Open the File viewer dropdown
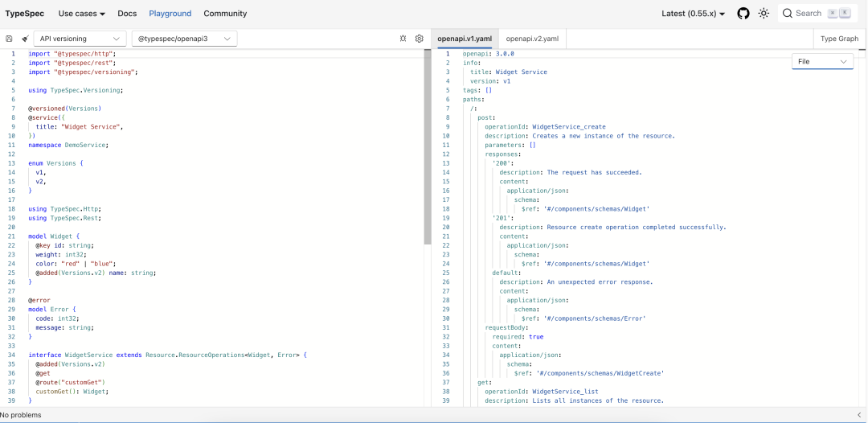The width and height of the screenshot is (868, 423). pos(823,61)
